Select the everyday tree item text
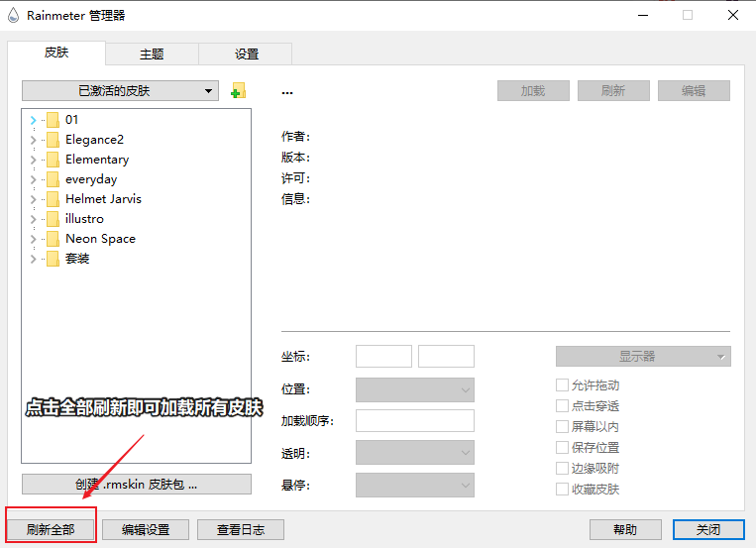Screen dimensions: 756x548 point(91,179)
